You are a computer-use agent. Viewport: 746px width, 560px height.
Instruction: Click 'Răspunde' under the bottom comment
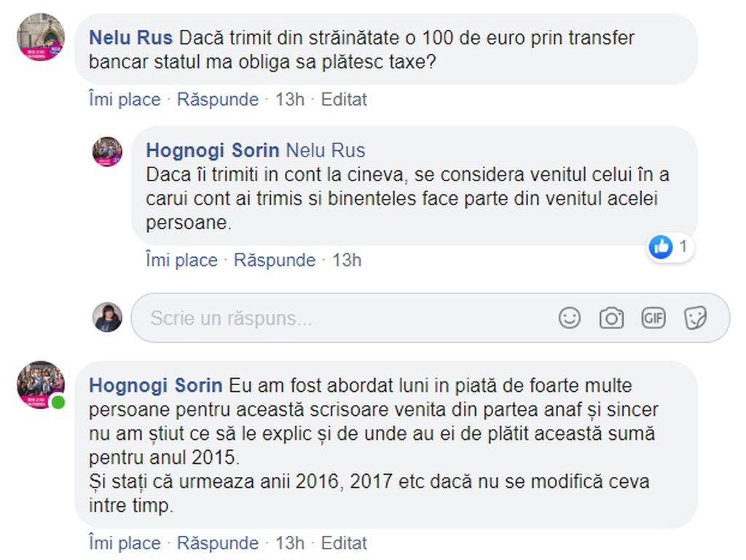point(218,543)
